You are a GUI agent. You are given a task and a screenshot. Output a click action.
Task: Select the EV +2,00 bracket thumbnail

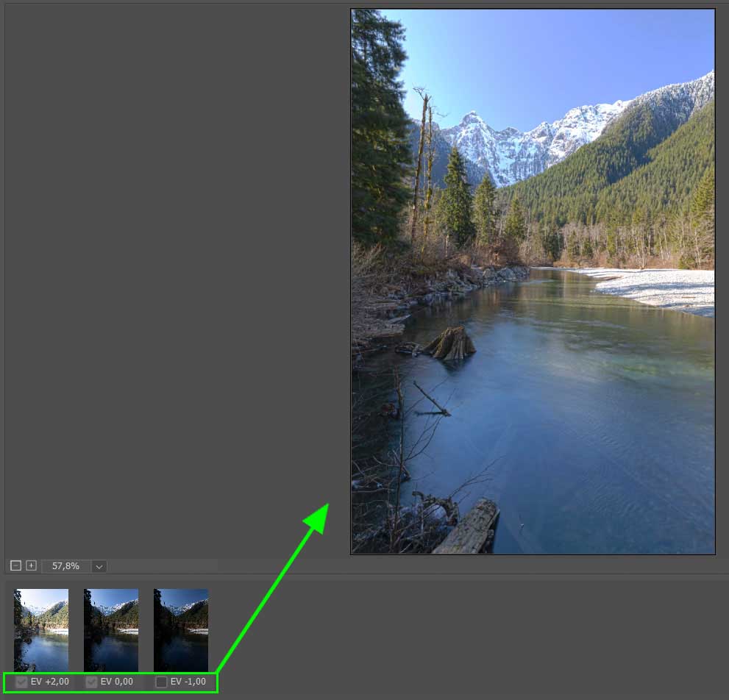point(41,630)
